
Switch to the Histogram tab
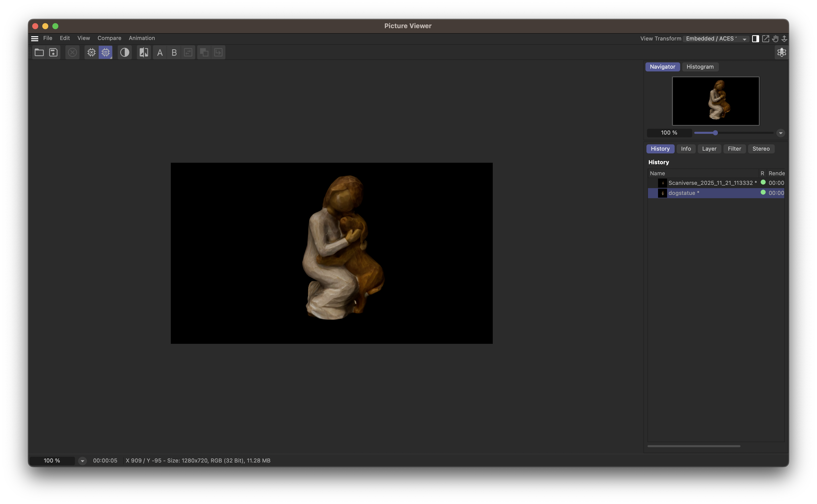(700, 67)
